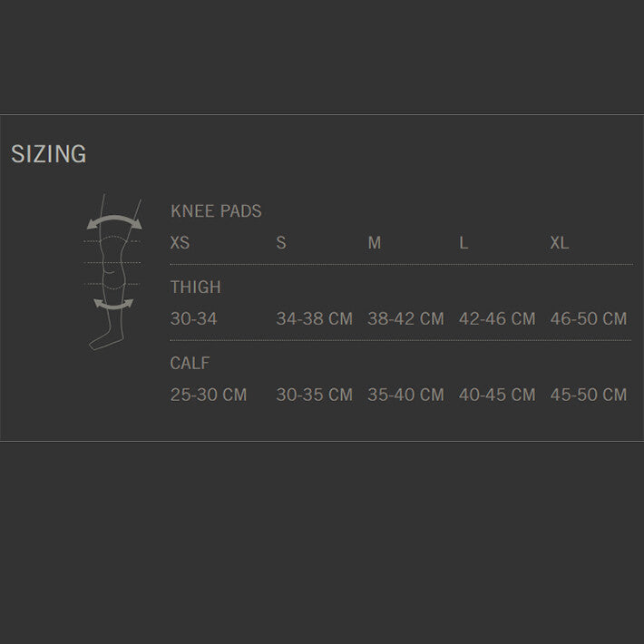Select the XS size column header
The width and height of the screenshot is (644, 644).
(180, 243)
